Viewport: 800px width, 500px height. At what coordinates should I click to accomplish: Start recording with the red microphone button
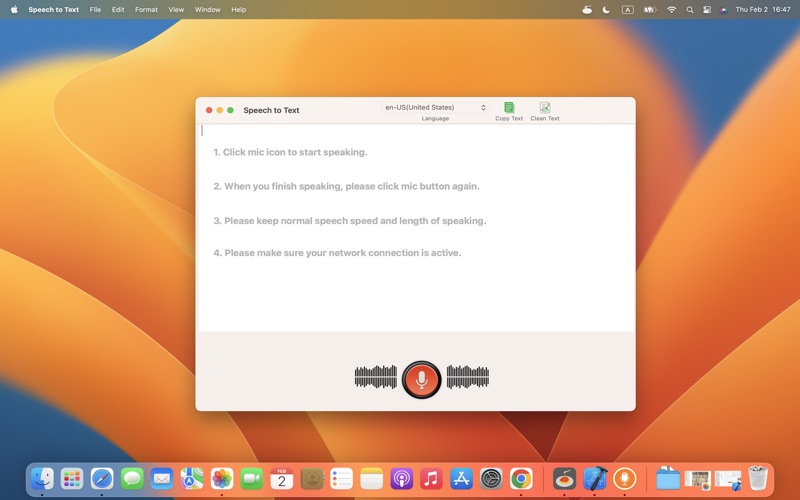[x=421, y=380]
